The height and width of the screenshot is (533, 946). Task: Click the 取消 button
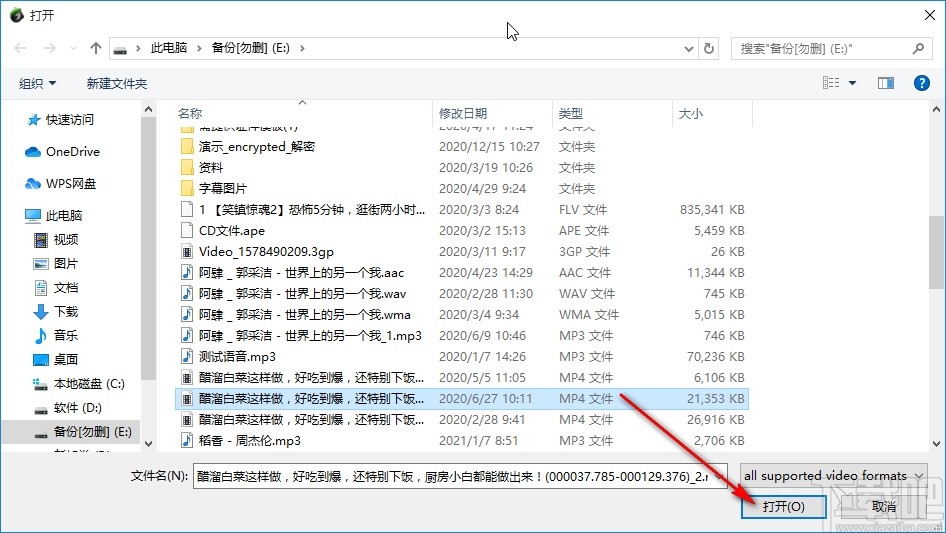[x=884, y=506]
